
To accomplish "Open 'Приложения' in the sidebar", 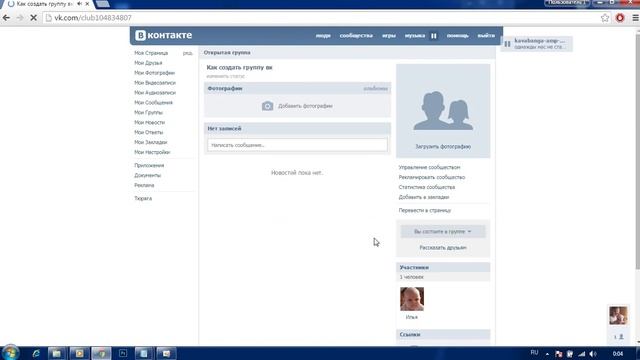I will pyautogui.click(x=149, y=165).
